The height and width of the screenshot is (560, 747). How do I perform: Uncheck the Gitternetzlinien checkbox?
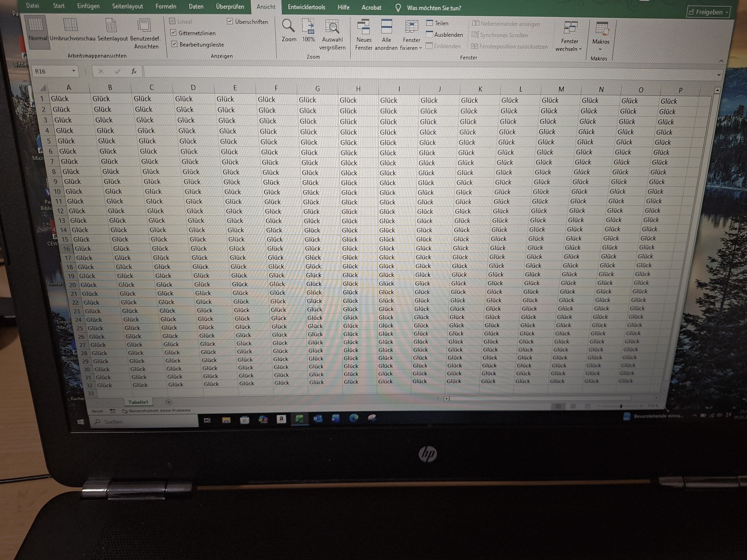pos(173,33)
